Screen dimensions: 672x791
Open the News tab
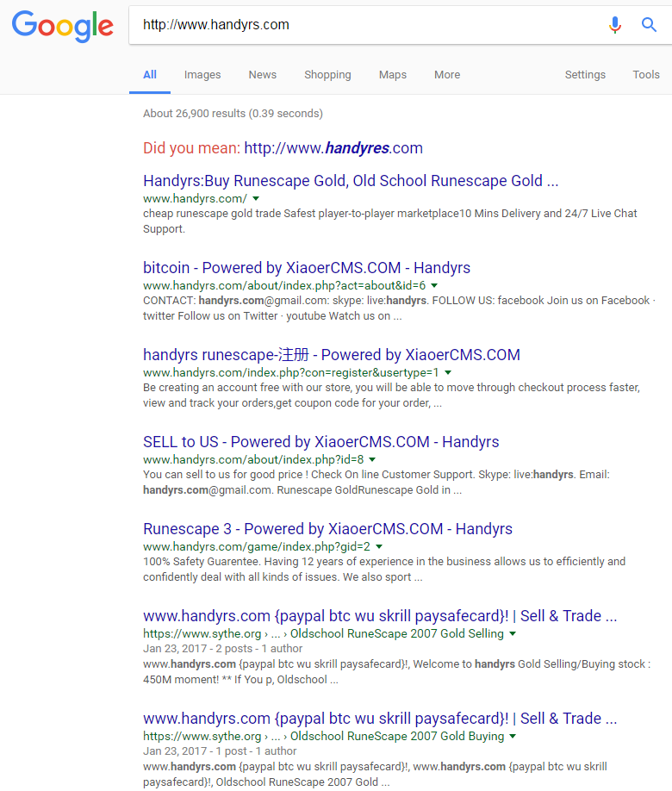pos(263,75)
